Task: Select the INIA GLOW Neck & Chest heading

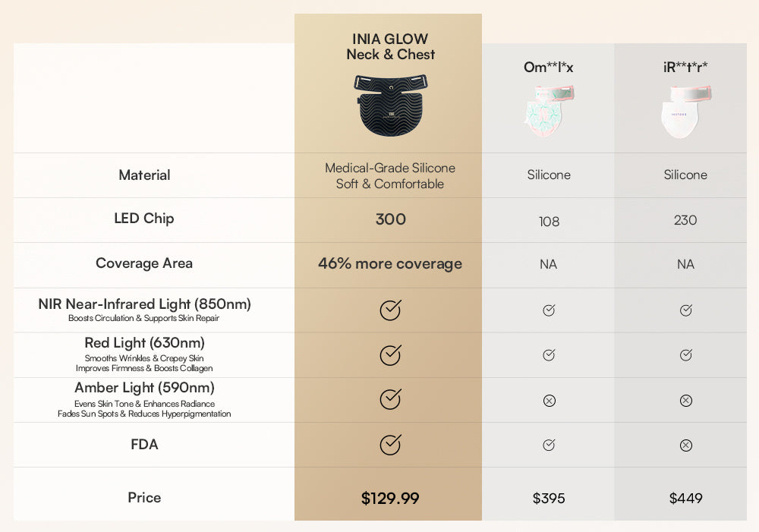Action: tap(390, 46)
